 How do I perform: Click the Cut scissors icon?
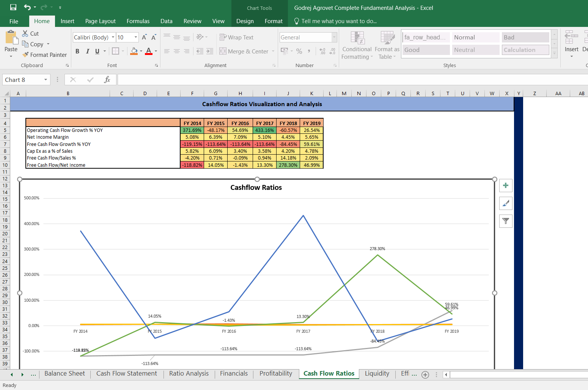click(25, 33)
